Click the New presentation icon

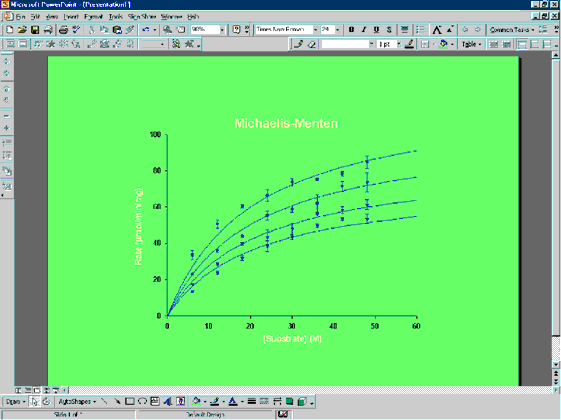(x=10, y=30)
